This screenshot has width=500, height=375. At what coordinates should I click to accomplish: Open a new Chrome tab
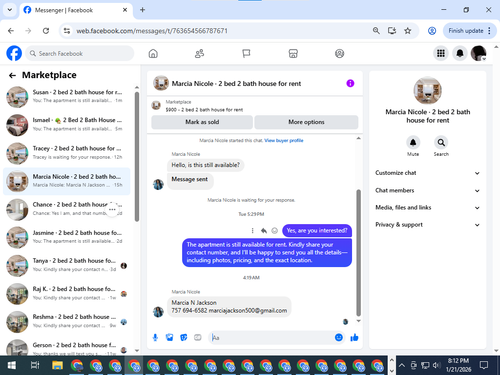[142, 10]
